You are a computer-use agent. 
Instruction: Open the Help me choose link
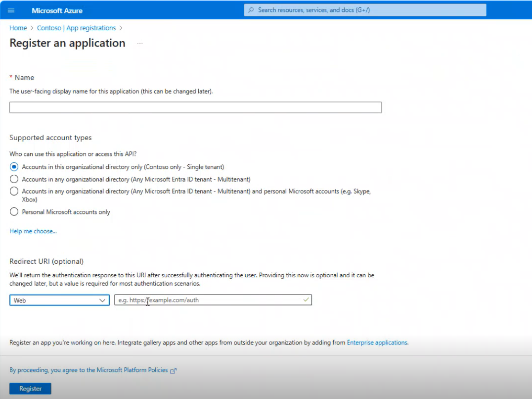pos(33,231)
